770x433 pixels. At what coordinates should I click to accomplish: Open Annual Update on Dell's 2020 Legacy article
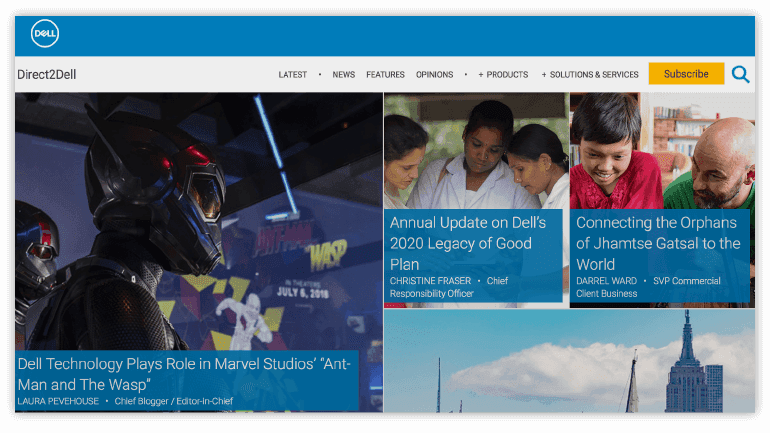click(468, 244)
